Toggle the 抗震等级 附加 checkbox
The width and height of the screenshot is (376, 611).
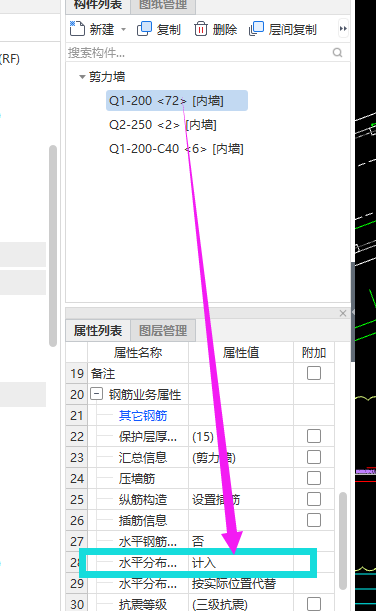tap(314, 604)
